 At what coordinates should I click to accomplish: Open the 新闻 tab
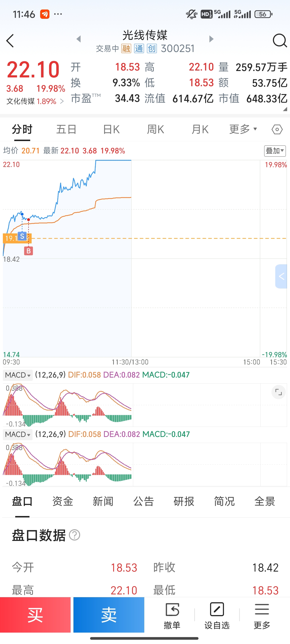pos(103,501)
